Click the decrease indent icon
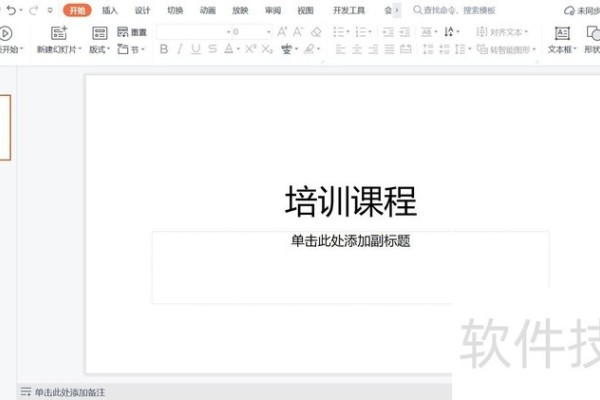Viewport: 600px width, 400px height. tap(388, 32)
